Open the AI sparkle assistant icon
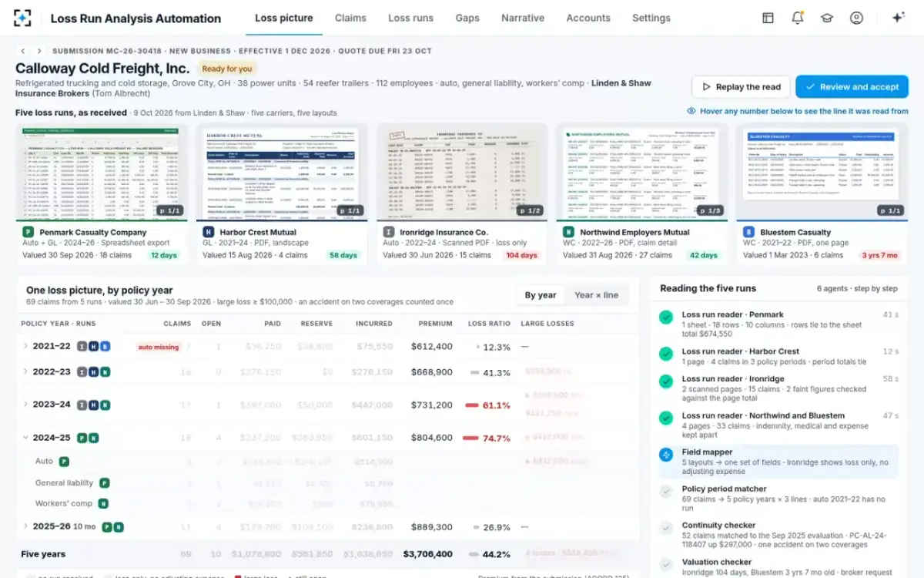This screenshot has height=578, width=924. pyautogui.click(x=898, y=18)
